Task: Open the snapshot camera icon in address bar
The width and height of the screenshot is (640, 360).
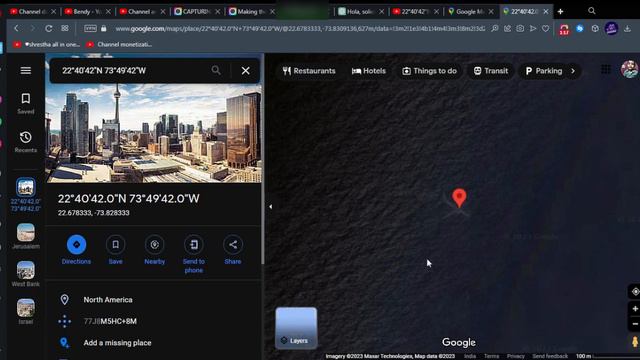Action: [x=520, y=29]
